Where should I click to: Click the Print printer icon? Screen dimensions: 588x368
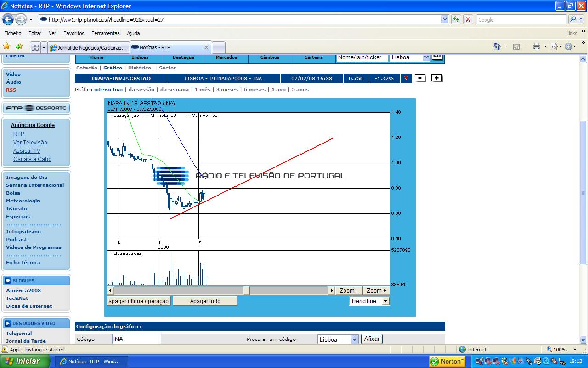coord(536,46)
